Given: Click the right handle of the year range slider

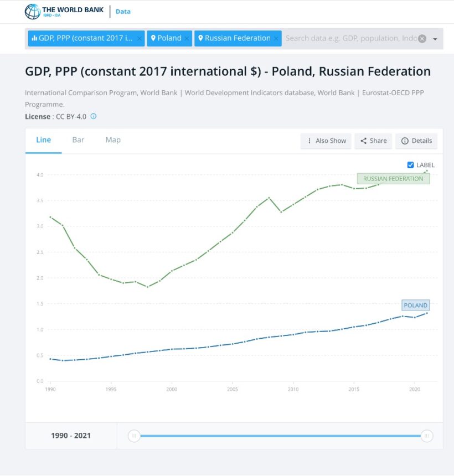Looking at the screenshot, I should tap(426, 436).
